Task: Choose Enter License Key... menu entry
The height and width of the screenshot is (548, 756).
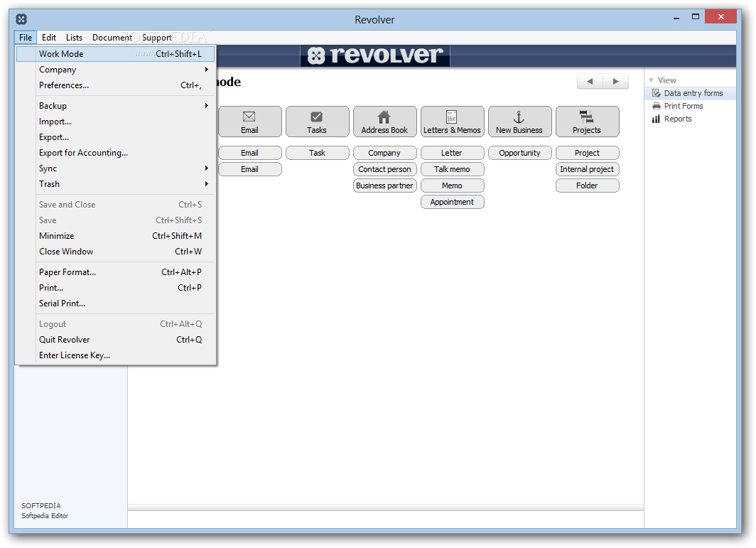Action: tap(115, 355)
